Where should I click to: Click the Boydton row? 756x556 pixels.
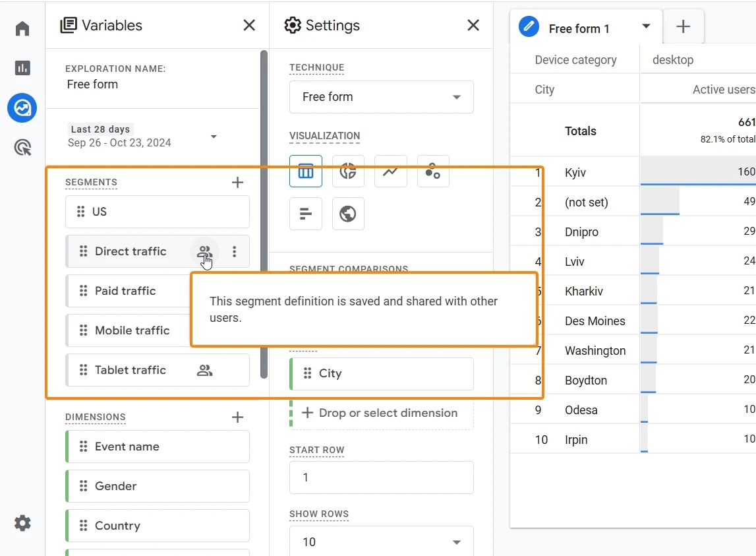pos(633,381)
